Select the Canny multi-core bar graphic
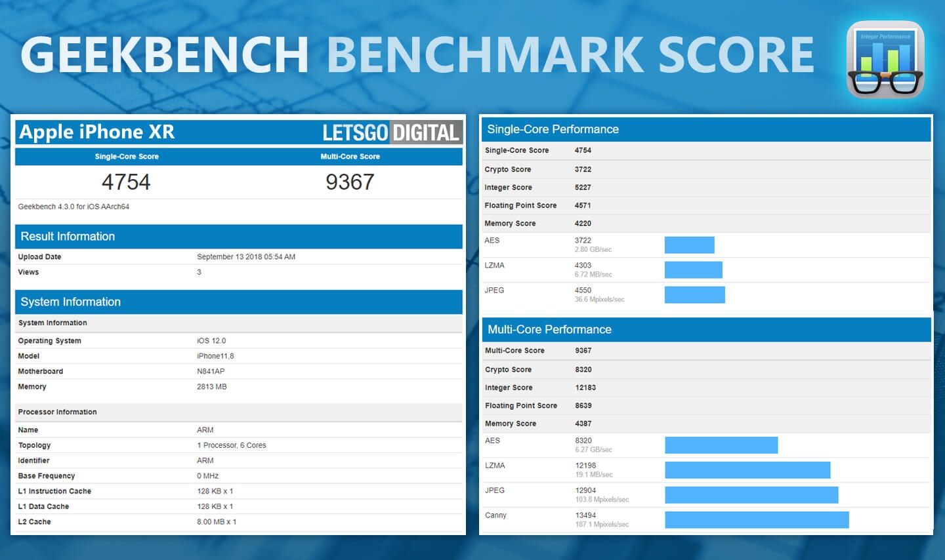 tap(756, 520)
